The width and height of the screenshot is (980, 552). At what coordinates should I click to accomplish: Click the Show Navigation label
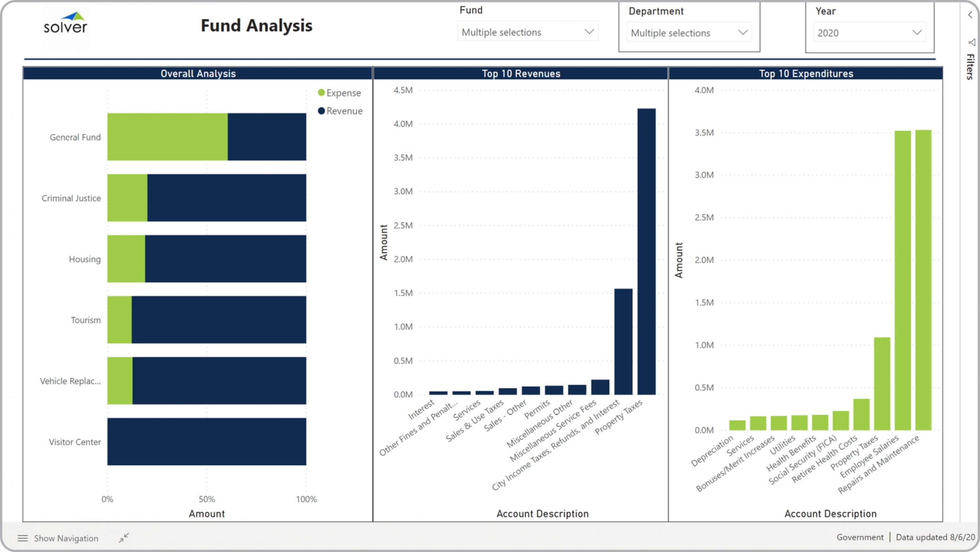pyautogui.click(x=66, y=538)
